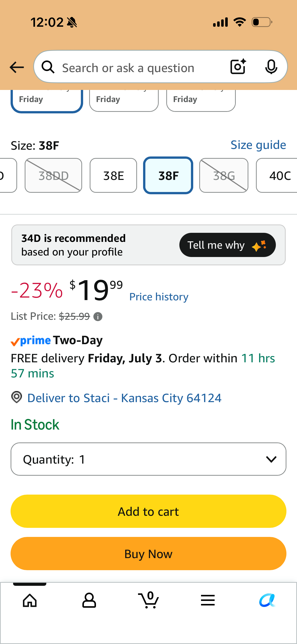Select size 40C option
Viewport: 297px width, 644px height.
click(x=277, y=175)
